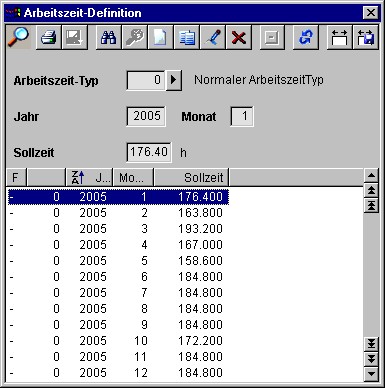385x388 pixels.
Task: Select row with Sollzeit 158.600
Action: pyautogui.click(x=118, y=261)
